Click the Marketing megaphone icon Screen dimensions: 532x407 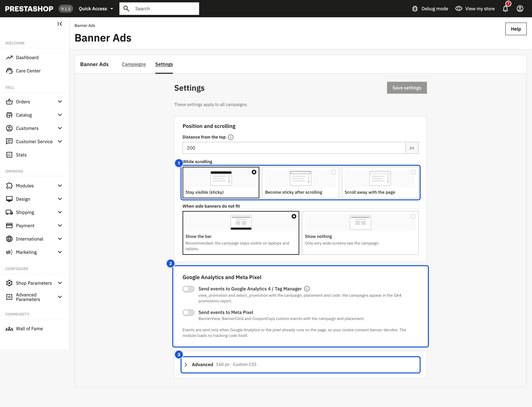click(9, 252)
